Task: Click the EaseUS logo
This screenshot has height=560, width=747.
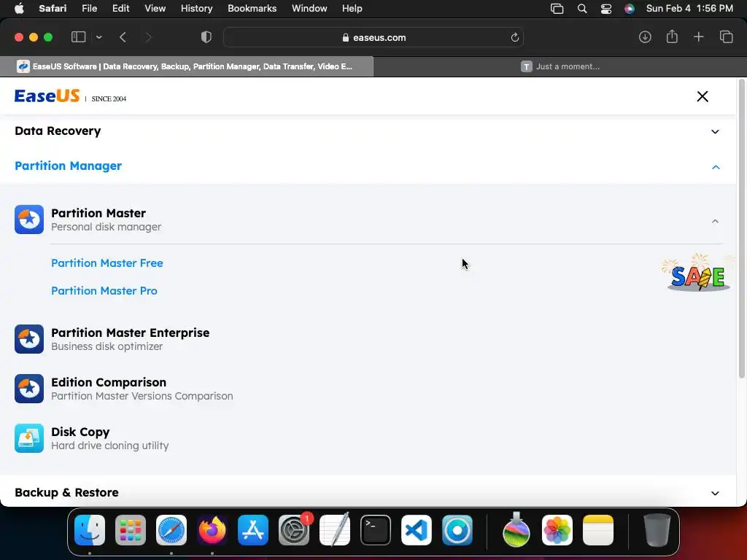Action: [x=47, y=96]
